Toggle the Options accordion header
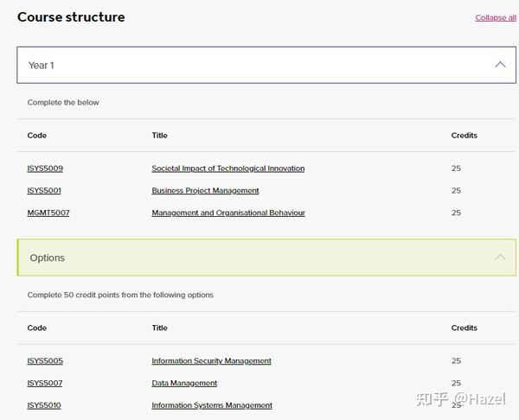This screenshot has height=420, width=519. [266, 258]
